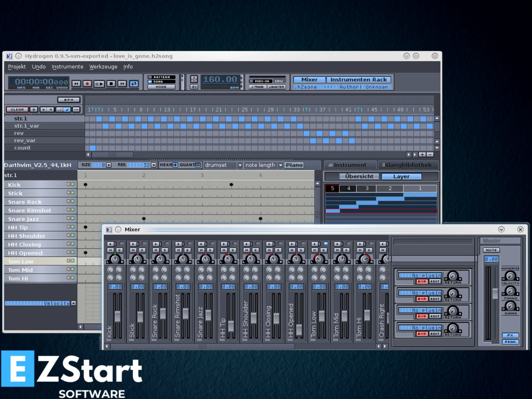532x399 pixels.
Task: Click the BPM timeline button in song editor
Action: click(x=69, y=100)
